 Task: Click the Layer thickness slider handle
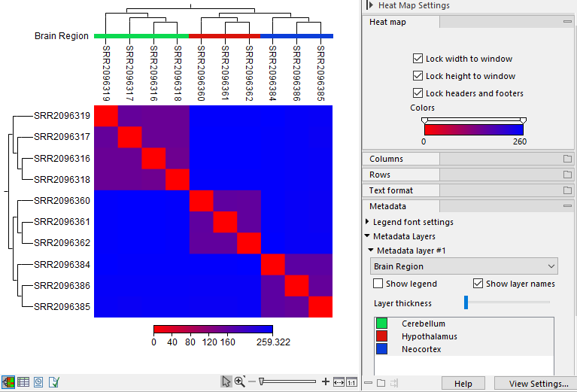466,302
